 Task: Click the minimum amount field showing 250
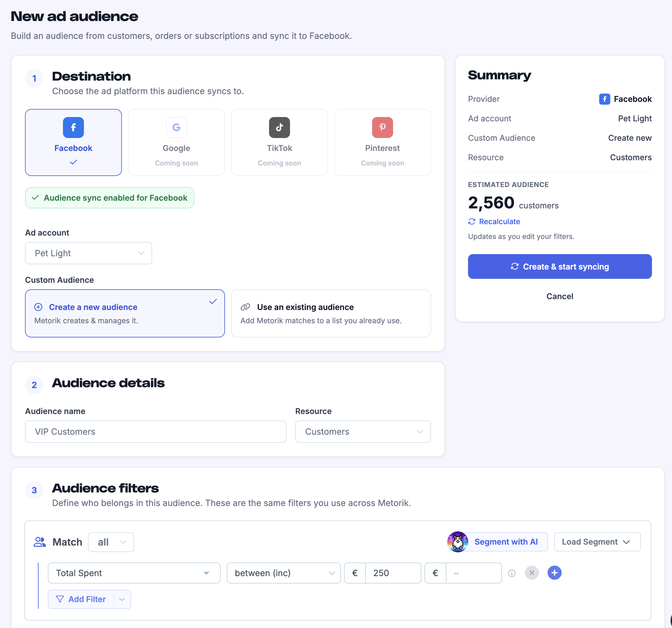[393, 573]
